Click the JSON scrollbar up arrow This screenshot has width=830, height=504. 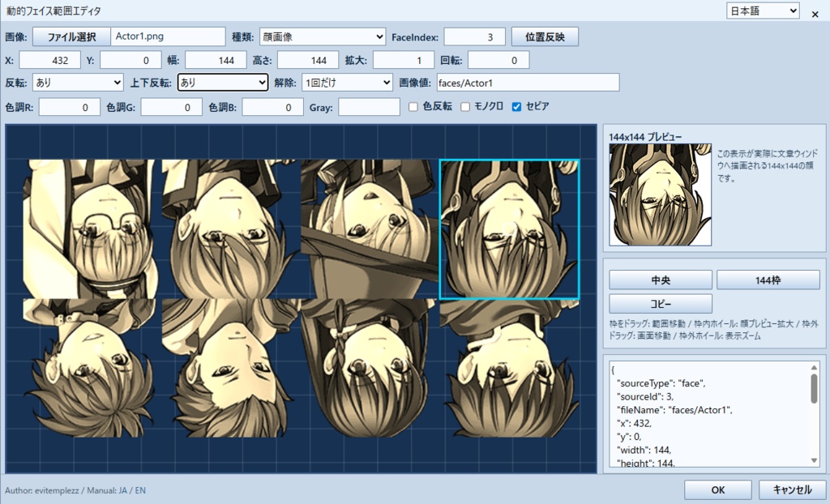[x=814, y=367]
